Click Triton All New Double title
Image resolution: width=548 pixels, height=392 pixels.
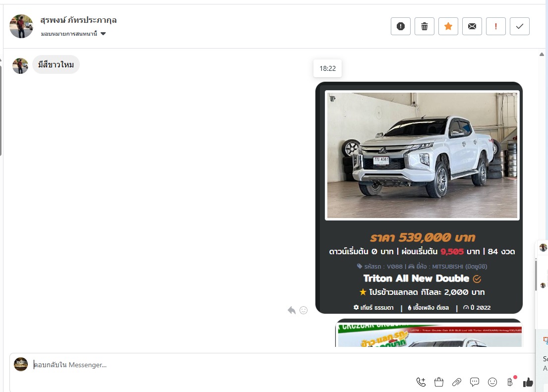click(x=416, y=279)
